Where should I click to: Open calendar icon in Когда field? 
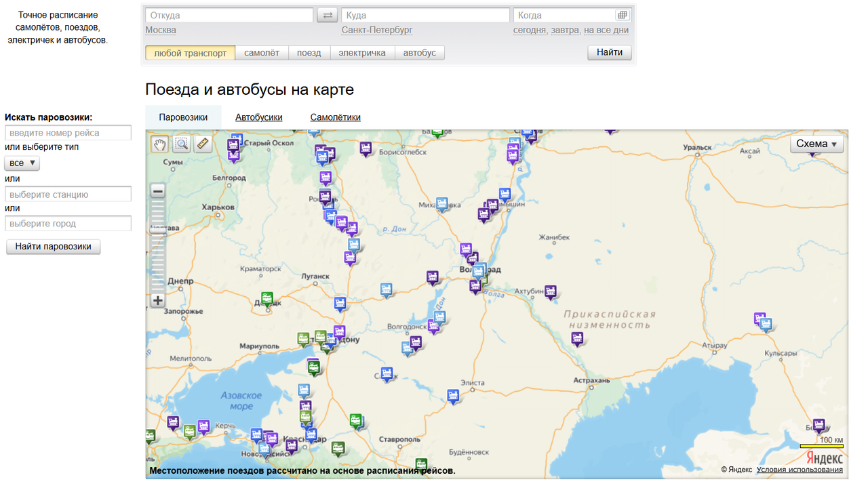pos(622,15)
